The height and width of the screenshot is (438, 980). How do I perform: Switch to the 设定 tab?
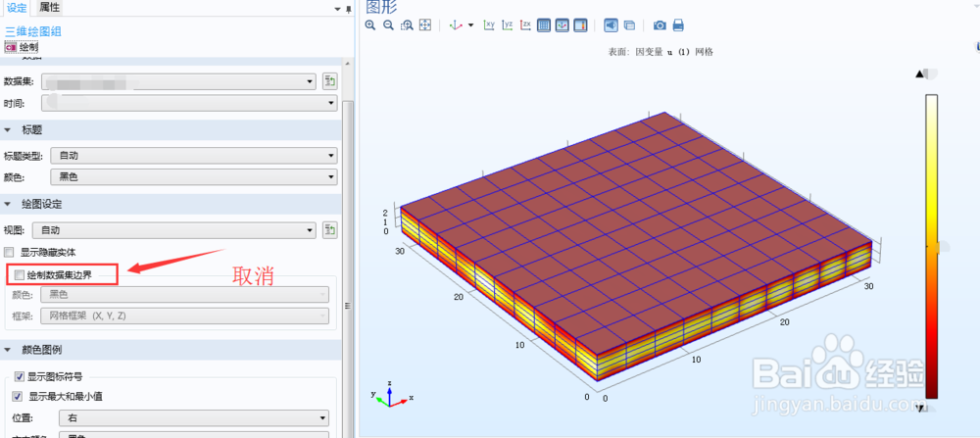tap(17, 8)
